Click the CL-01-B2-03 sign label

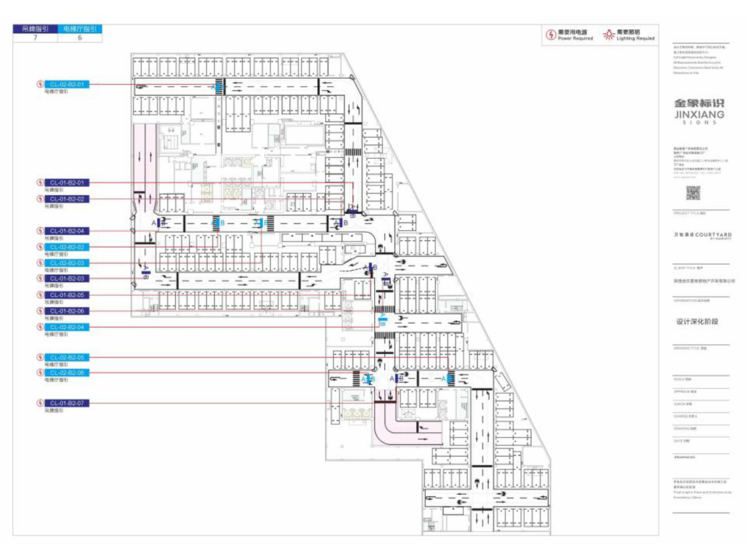pos(66,278)
